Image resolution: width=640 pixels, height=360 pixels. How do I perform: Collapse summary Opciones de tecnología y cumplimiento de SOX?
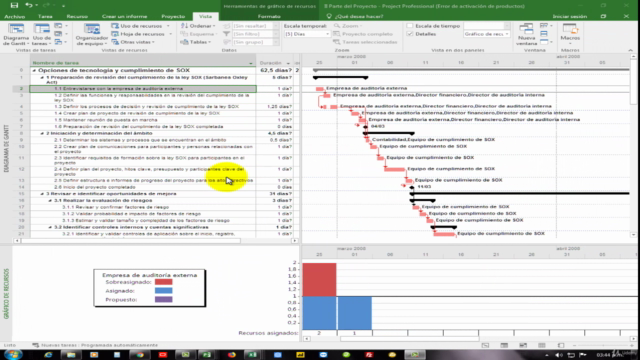tap(34, 71)
